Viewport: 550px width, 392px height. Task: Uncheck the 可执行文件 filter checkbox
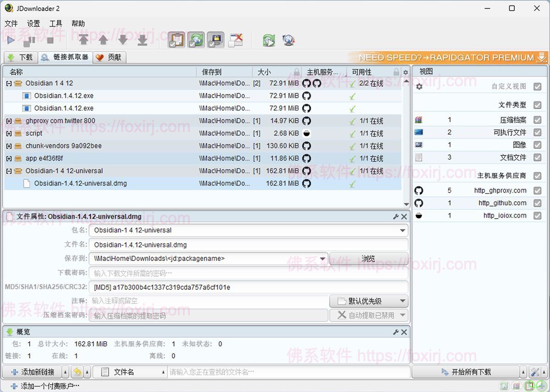pos(537,133)
